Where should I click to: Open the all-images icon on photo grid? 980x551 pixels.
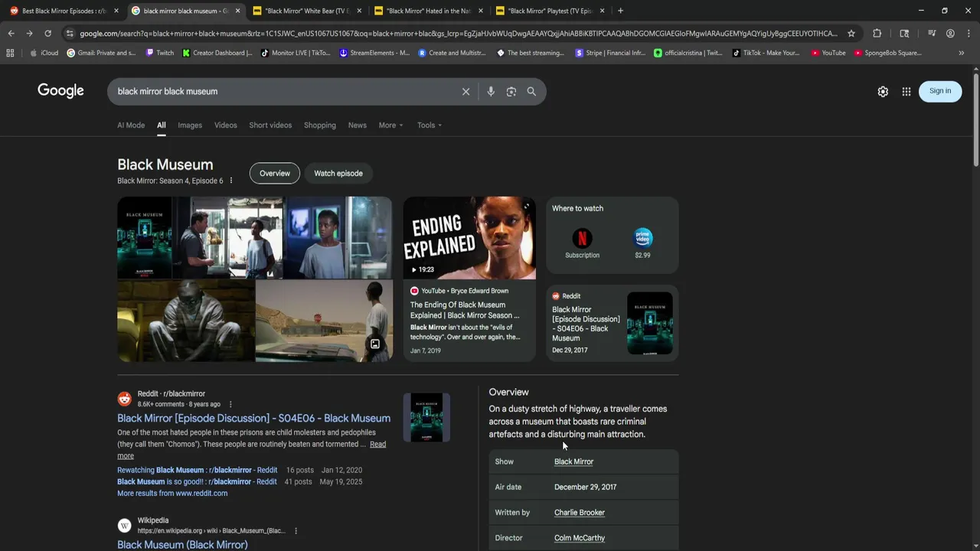click(x=375, y=344)
